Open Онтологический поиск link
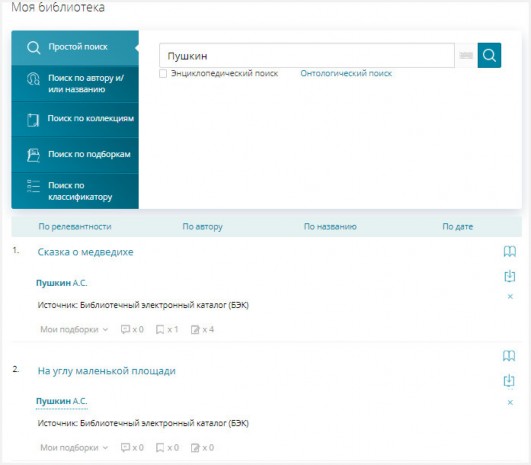Screen dimensions: 531x465 (346, 73)
